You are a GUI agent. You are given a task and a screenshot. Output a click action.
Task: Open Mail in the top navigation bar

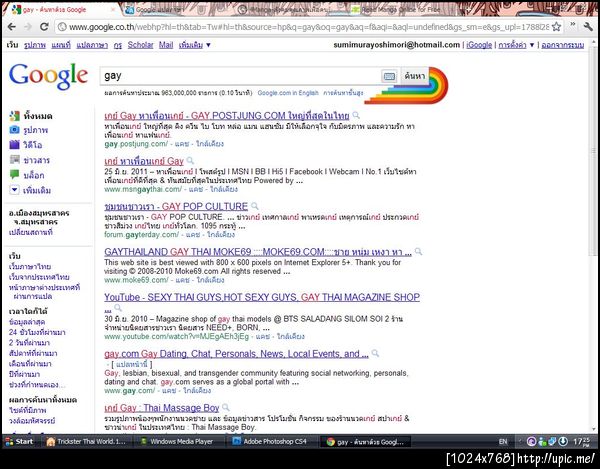tap(166, 45)
